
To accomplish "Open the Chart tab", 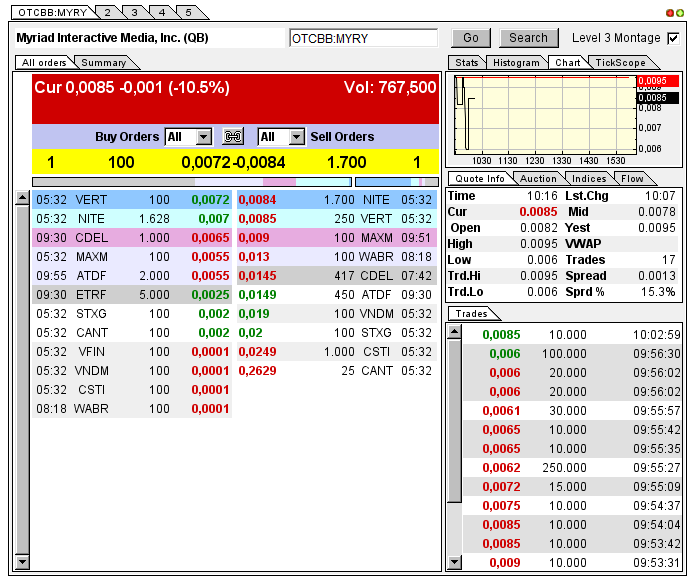I will pos(568,63).
